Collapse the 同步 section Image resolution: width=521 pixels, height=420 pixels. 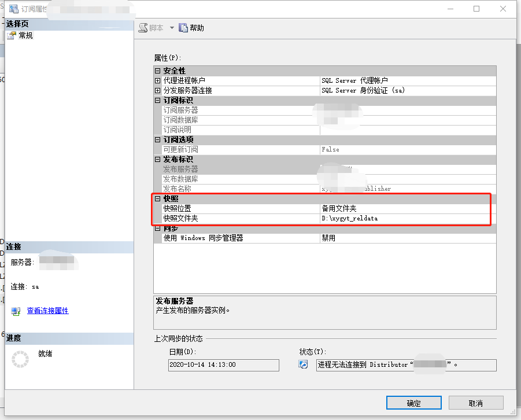click(x=157, y=229)
